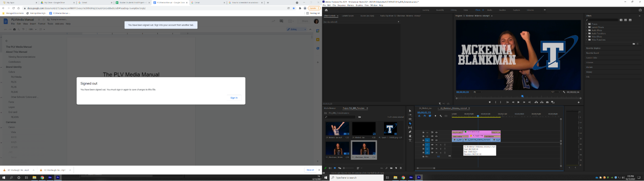Click the Premiere Home icon

point(326,10)
